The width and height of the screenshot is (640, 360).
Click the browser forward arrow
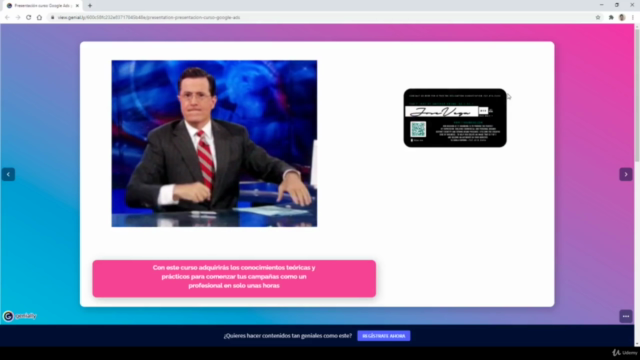click(x=18, y=18)
